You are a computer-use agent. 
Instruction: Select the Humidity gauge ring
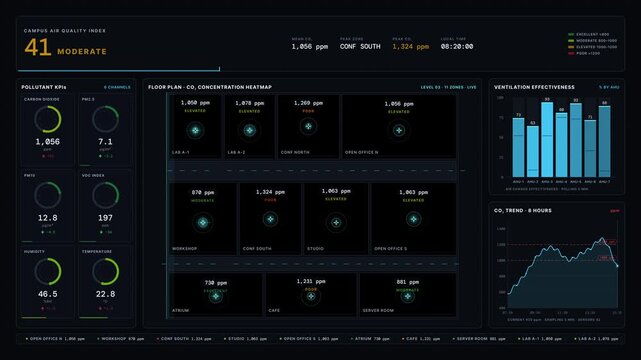point(48,271)
